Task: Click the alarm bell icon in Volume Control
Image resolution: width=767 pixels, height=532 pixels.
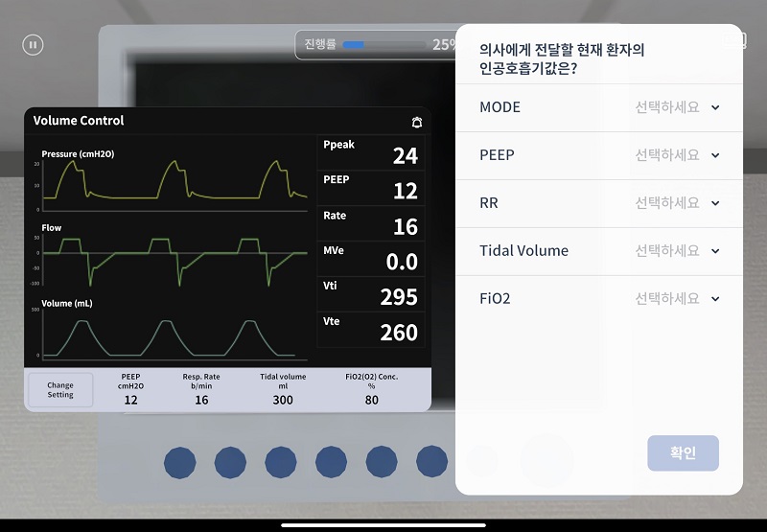Action: [x=416, y=123]
